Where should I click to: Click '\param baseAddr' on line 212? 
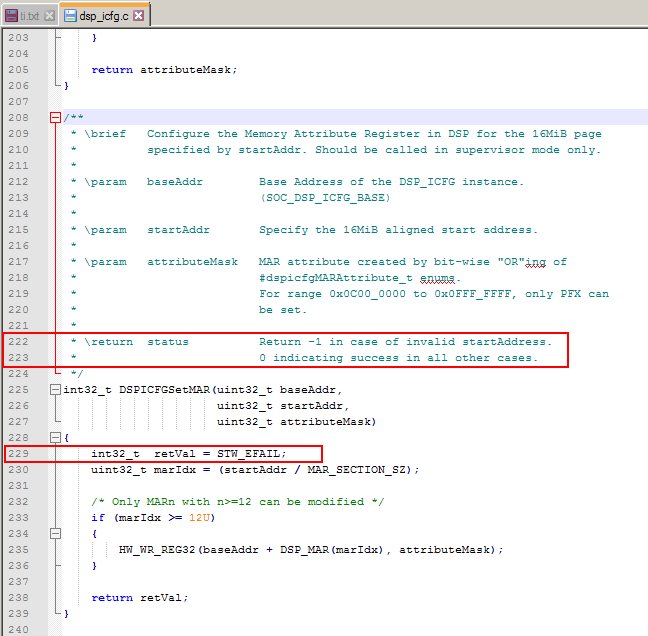point(144,182)
